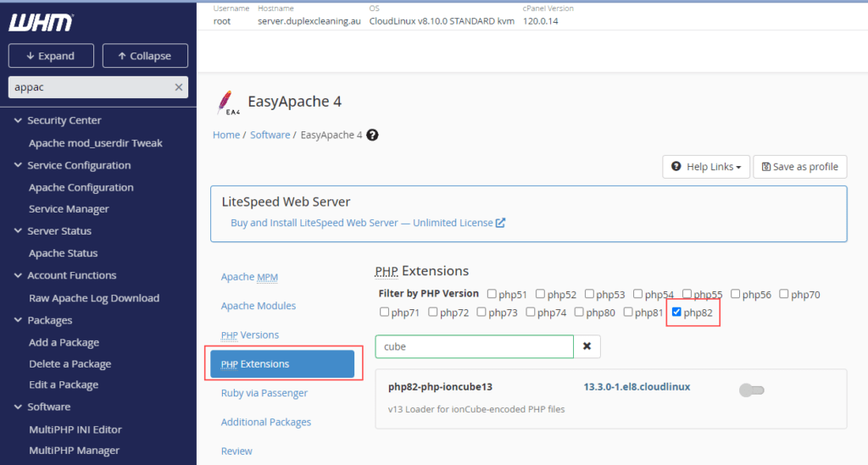Click the php82-php-ioncube13 package name
This screenshot has width=868, height=465.
pyautogui.click(x=440, y=386)
